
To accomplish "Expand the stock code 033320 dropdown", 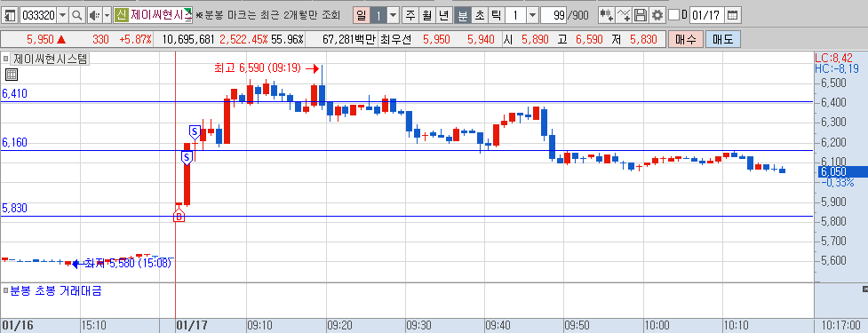I will tap(62, 15).
